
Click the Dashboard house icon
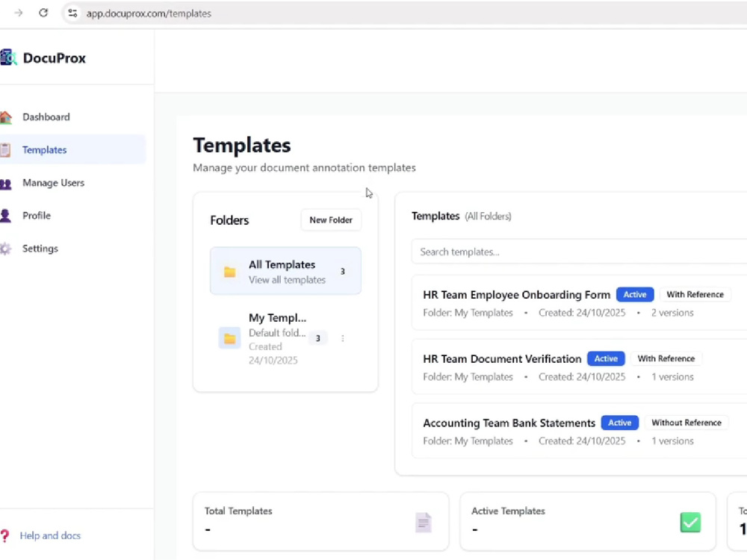pyautogui.click(x=6, y=117)
